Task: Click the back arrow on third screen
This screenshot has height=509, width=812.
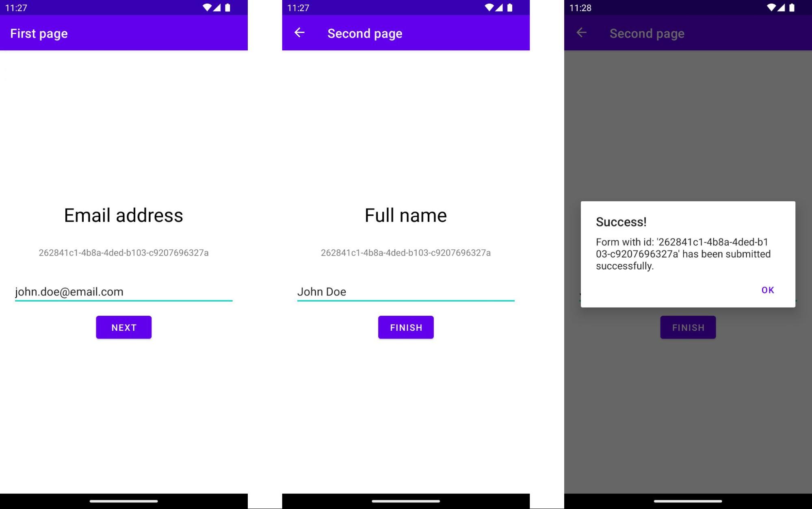Action: (x=582, y=33)
